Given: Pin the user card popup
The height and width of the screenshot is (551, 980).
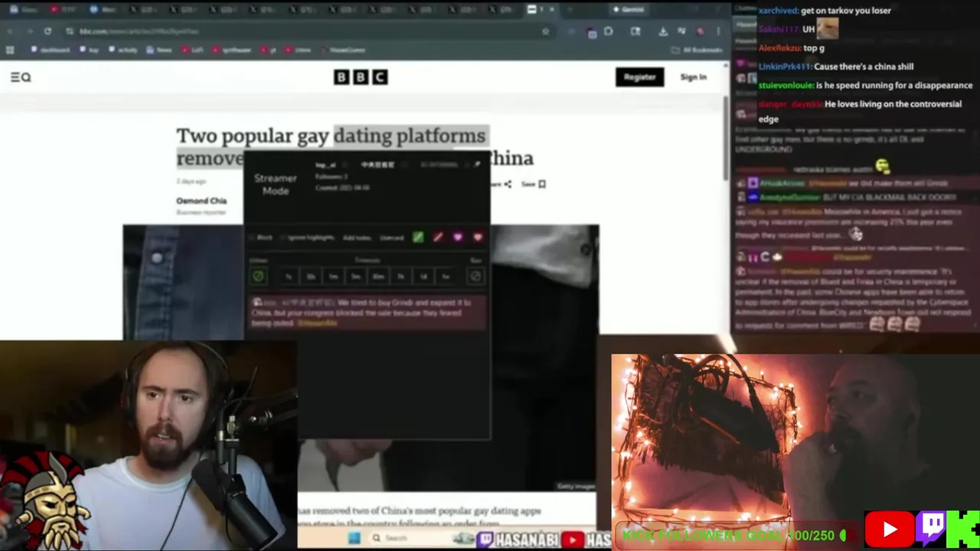Looking at the screenshot, I should coord(477,163).
